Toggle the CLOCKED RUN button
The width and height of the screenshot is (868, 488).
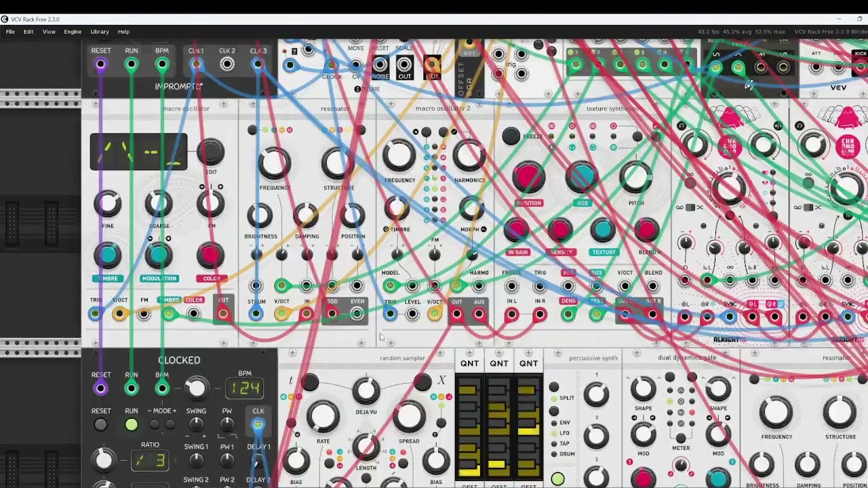(x=131, y=425)
